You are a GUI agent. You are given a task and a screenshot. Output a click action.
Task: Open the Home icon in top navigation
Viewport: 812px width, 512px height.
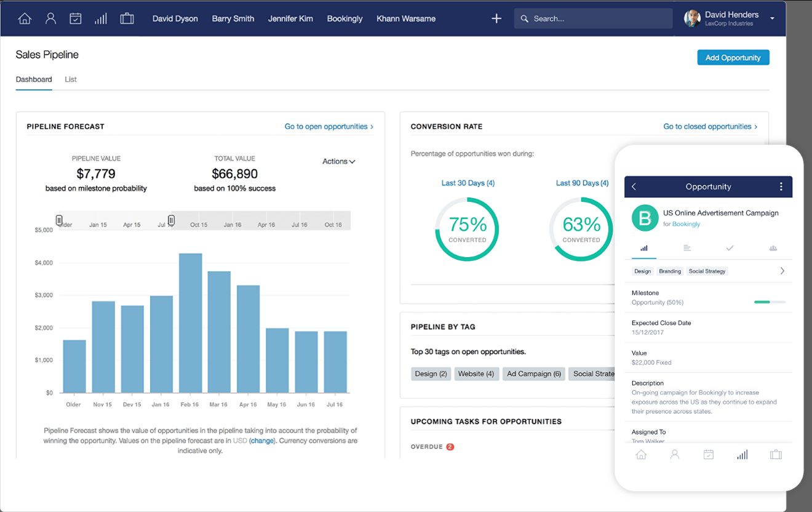(25, 18)
